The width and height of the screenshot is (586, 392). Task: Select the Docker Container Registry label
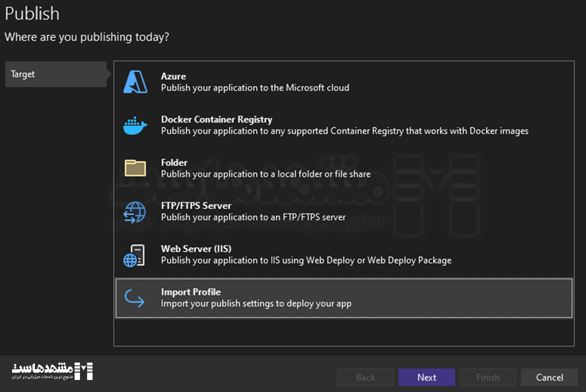(216, 120)
